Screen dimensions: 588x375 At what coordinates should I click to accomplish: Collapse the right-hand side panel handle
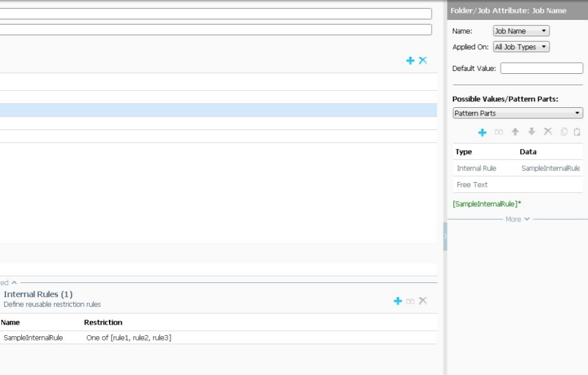(445, 236)
